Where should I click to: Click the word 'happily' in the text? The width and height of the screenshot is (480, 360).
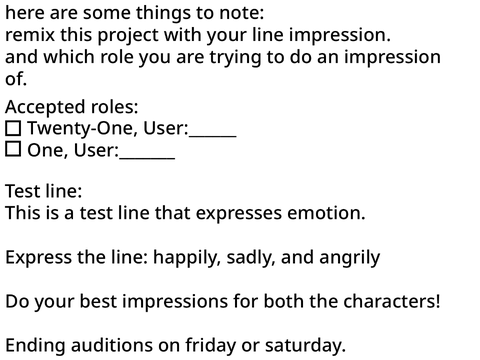coord(187,258)
